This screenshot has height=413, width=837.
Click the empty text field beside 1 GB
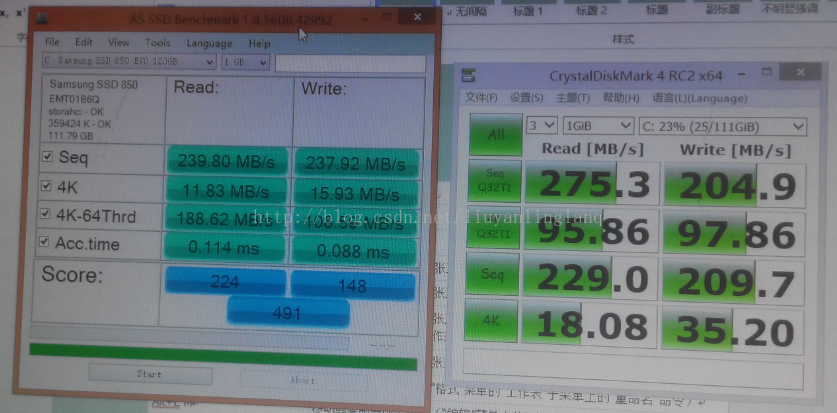pyautogui.click(x=350, y=63)
